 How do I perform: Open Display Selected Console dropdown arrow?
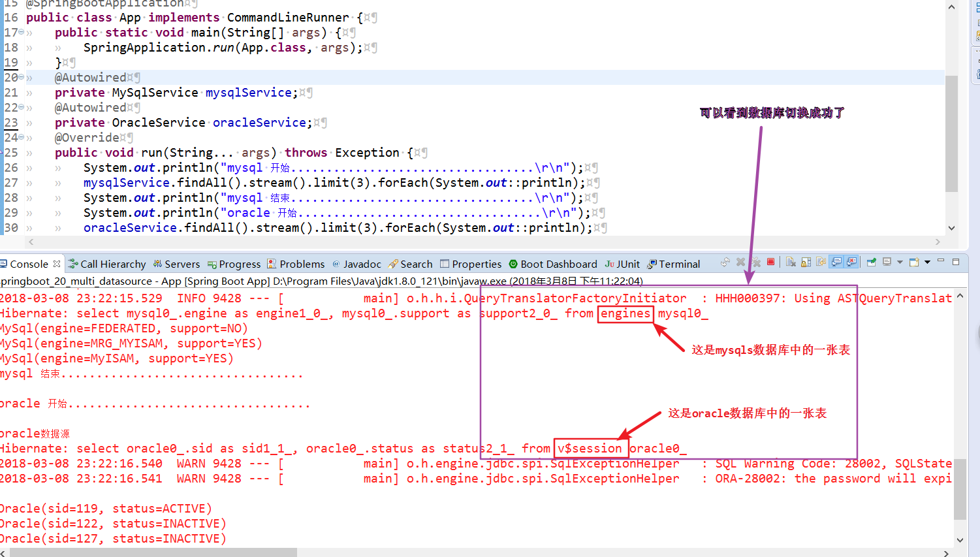pos(900,262)
